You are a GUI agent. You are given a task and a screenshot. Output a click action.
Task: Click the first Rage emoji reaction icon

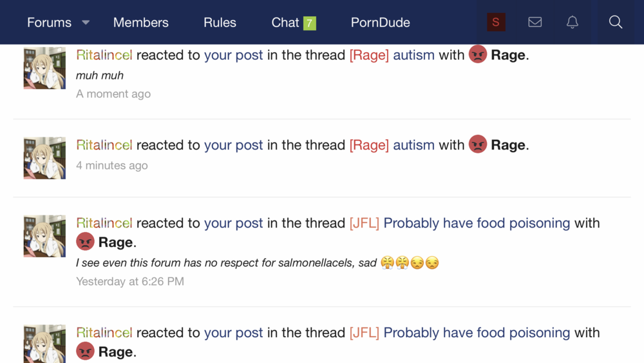point(477,55)
